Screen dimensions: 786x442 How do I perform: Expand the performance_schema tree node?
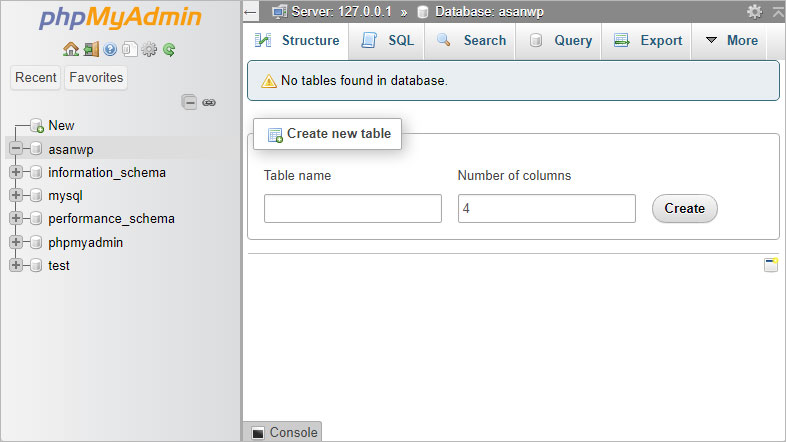16,218
